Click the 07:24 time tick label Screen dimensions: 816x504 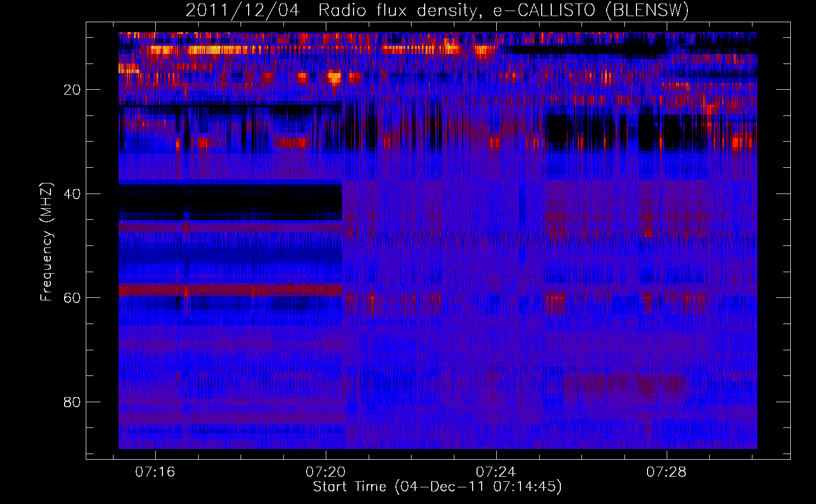tap(496, 472)
